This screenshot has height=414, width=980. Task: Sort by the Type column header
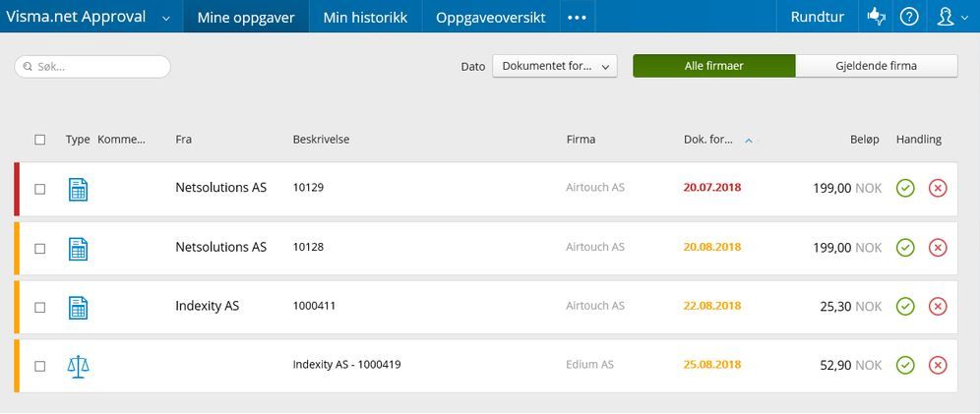click(78, 140)
